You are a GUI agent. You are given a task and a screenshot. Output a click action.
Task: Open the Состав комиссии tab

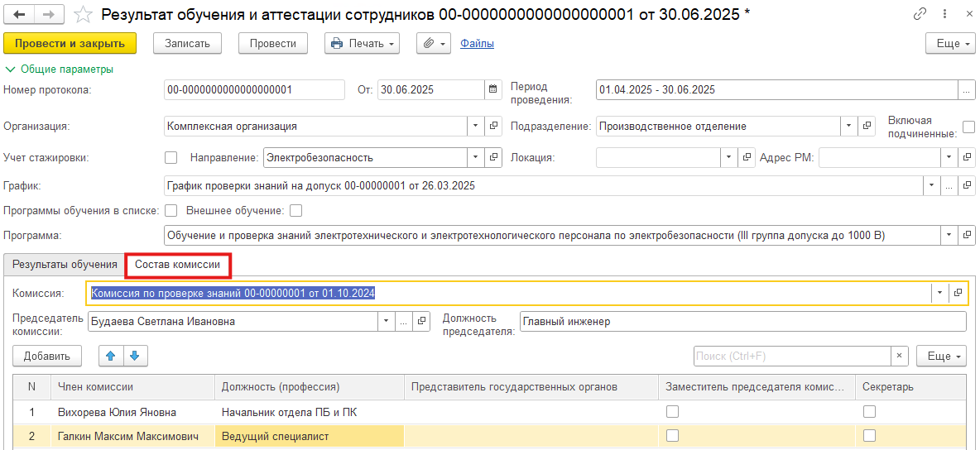[178, 265]
